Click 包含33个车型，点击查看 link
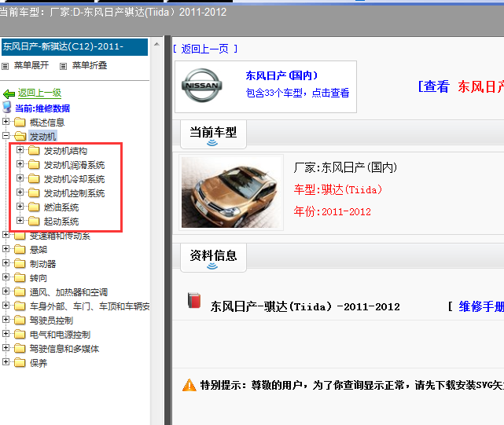The width and height of the screenshot is (504, 425). 297,93
